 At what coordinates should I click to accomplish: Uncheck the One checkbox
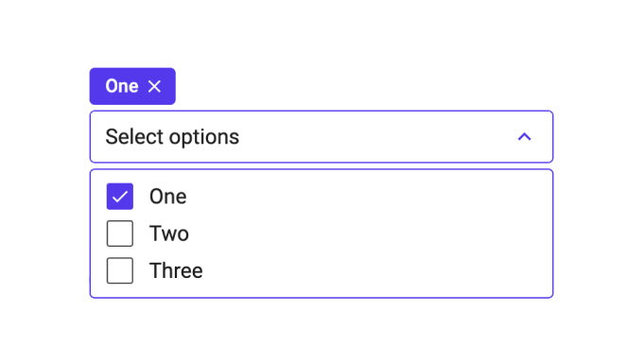coord(120,197)
